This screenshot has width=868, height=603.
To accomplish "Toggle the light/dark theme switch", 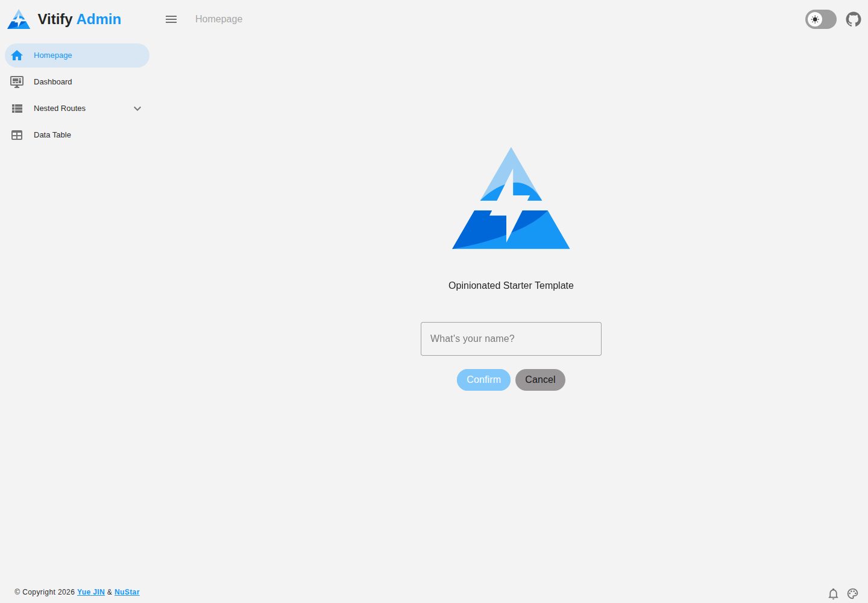I will coord(821,19).
